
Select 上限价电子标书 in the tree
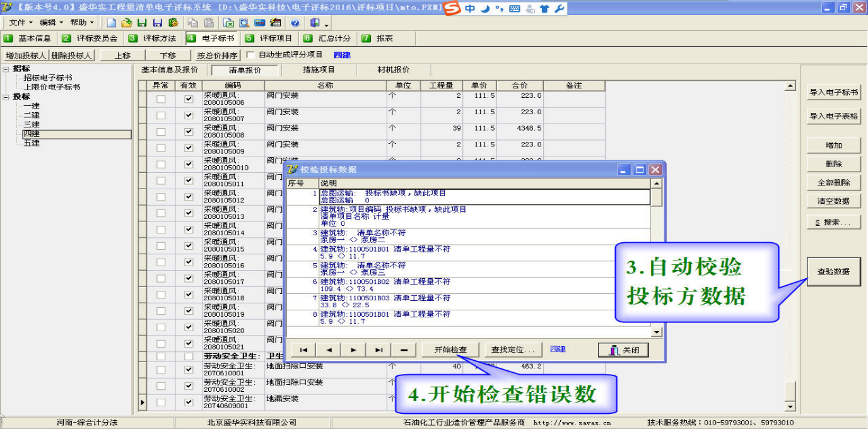pyautogui.click(x=52, y=87)
